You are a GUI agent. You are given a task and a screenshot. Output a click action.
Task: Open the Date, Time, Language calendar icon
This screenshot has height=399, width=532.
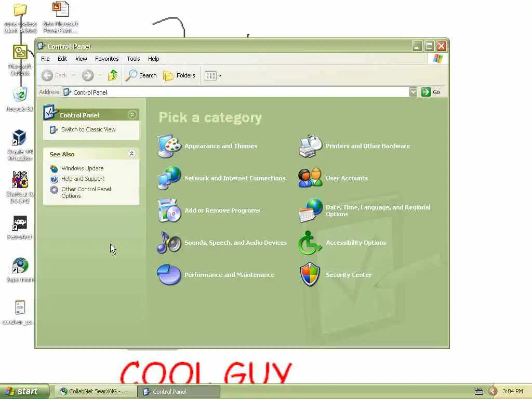coord(310,210)
